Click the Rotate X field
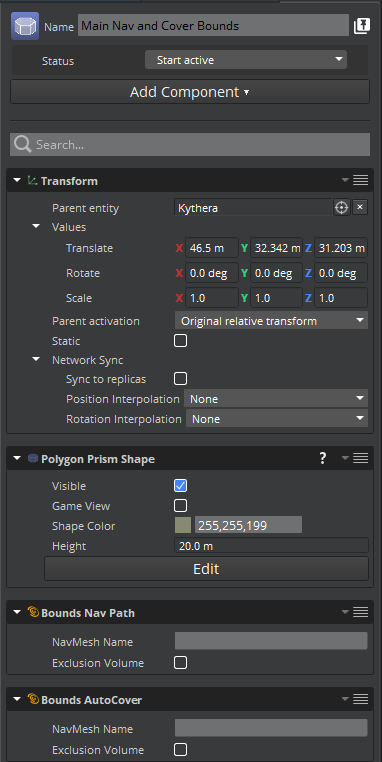Viewport: 382px width, 762px height. pos(212,273)
